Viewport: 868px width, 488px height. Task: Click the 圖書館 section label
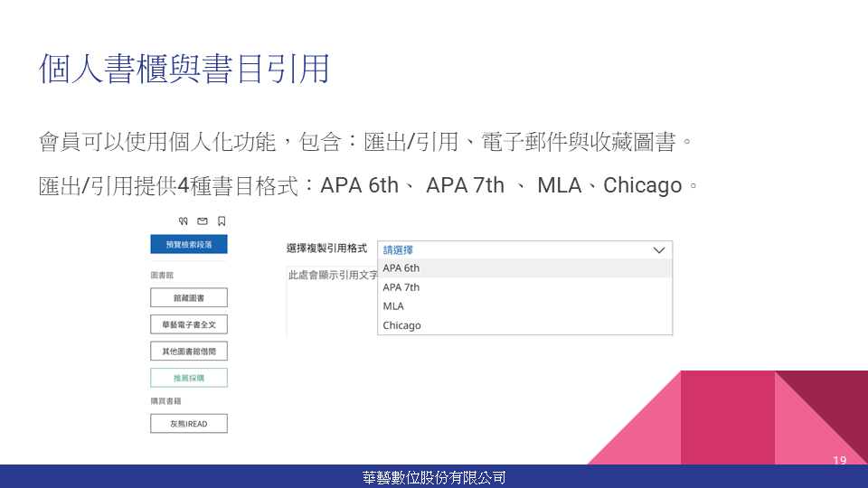point(162,275)
